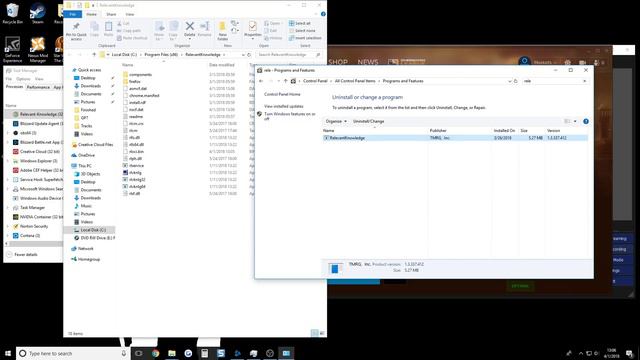Click Task Manager horizontal scrollbar

point(36,244)
